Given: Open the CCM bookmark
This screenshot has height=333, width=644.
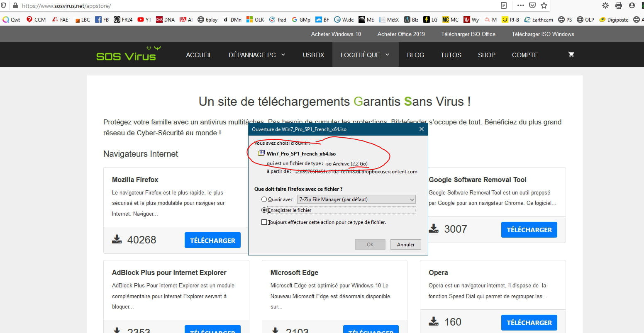Looking at the screenshot, I should pos(36,19).
